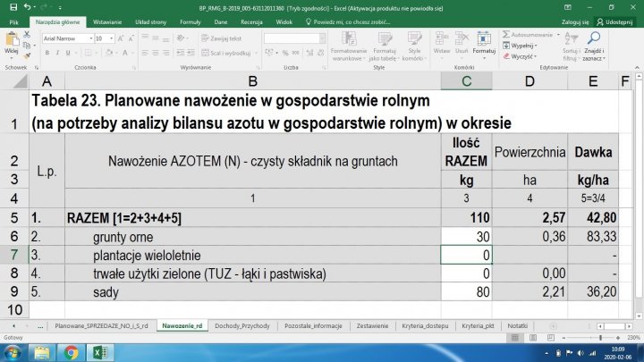
Task: Click the Wklej (Paste) clipboard icon
Action: pos(12,40)
